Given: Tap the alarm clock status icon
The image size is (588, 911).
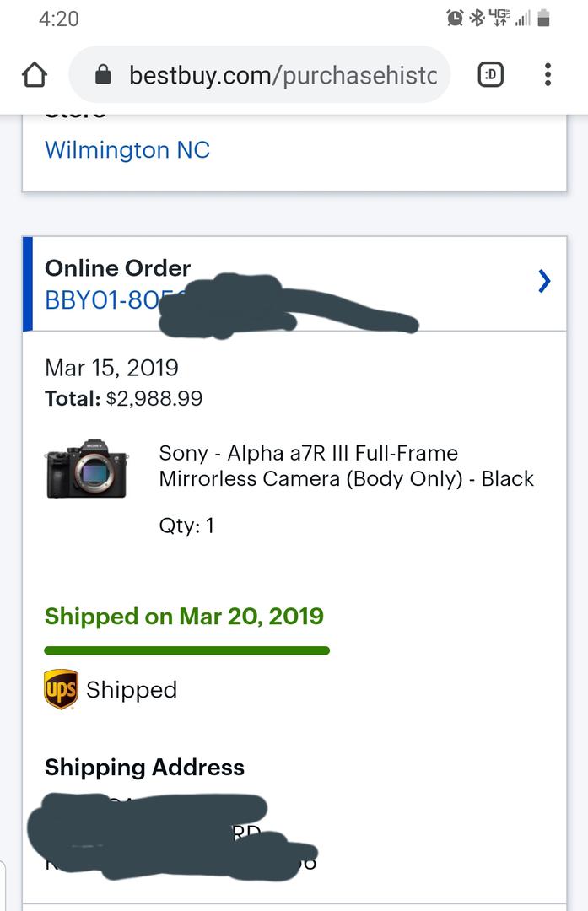Looking at the screenshot, I should tap(455, 18).
